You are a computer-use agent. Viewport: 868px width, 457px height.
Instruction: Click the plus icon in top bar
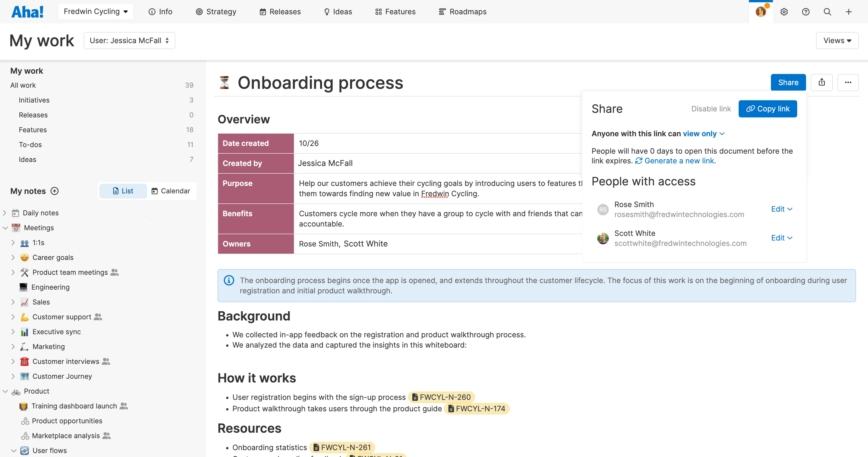click(x=849, y=12)
